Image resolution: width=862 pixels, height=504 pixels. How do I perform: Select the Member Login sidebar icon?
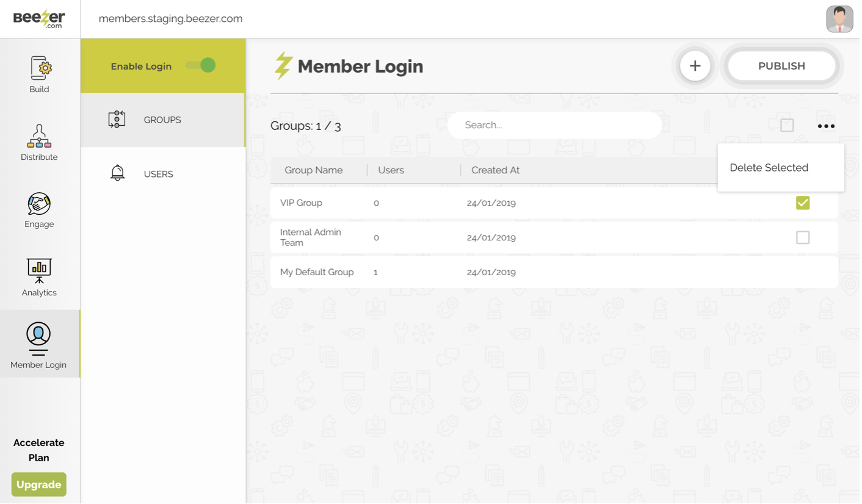pyautogui.click(x=38, y=338)
